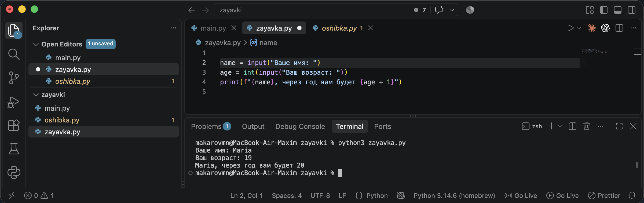Open the new terminal launch profile dropdown
Image resolution: width=644 pixels, height=203 pixels.
(x=560, y=126)
